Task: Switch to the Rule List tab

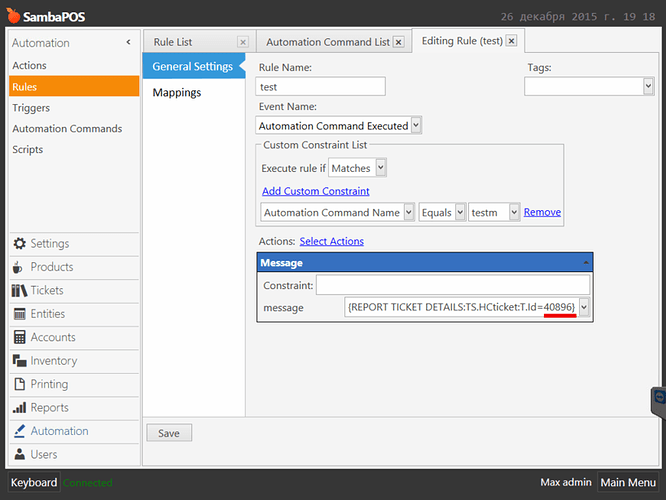Action: pos(173,42)
